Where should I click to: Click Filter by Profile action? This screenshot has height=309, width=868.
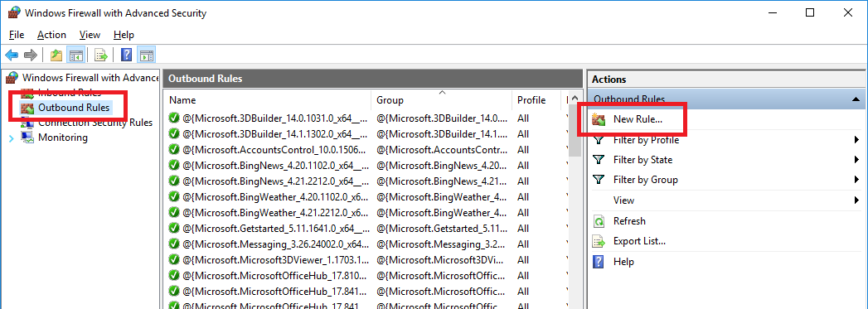coord(646,140)
